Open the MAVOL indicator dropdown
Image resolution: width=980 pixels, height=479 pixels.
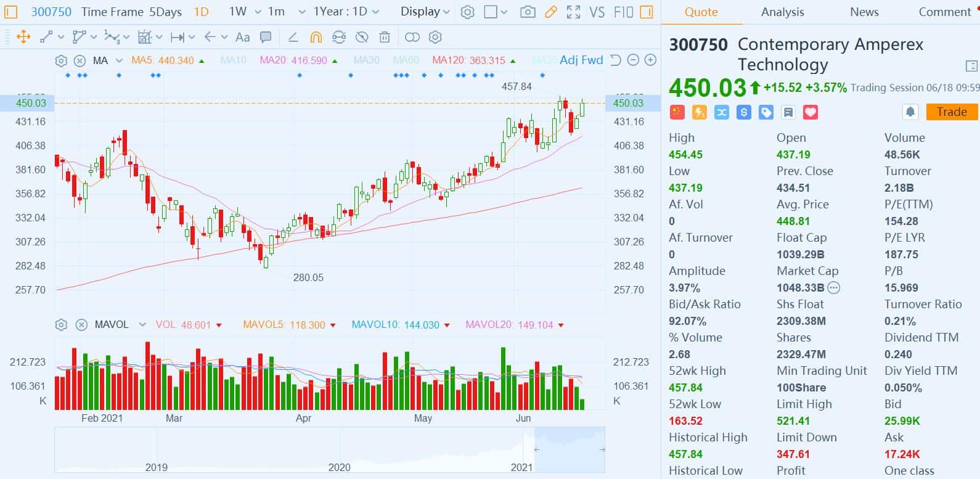tap(142, 325)
